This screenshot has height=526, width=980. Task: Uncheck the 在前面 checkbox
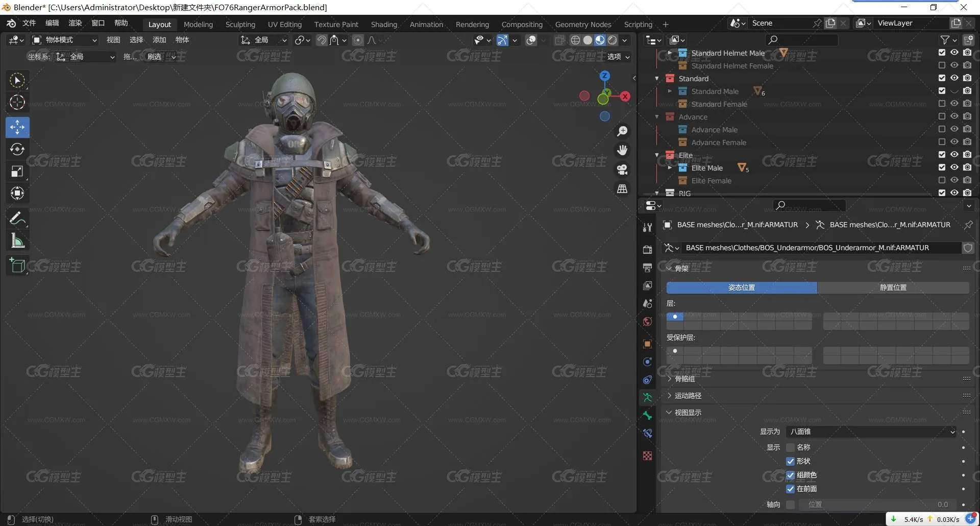[x=790, y=489]
